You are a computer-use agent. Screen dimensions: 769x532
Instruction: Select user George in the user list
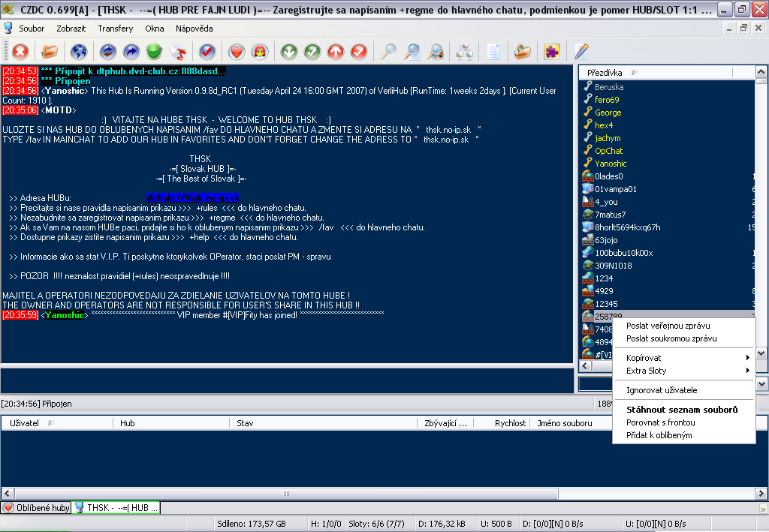pos(608,113)
